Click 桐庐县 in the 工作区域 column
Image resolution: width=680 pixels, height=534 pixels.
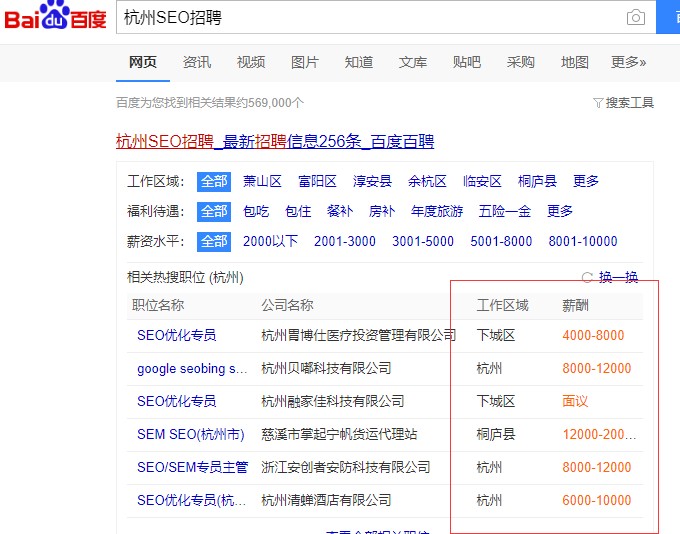[496, 434]
